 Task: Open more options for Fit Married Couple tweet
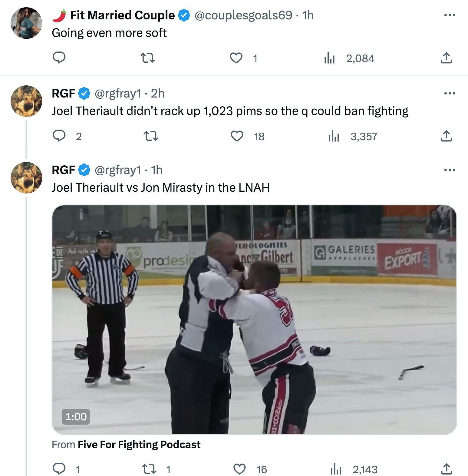tap(450, 15)
